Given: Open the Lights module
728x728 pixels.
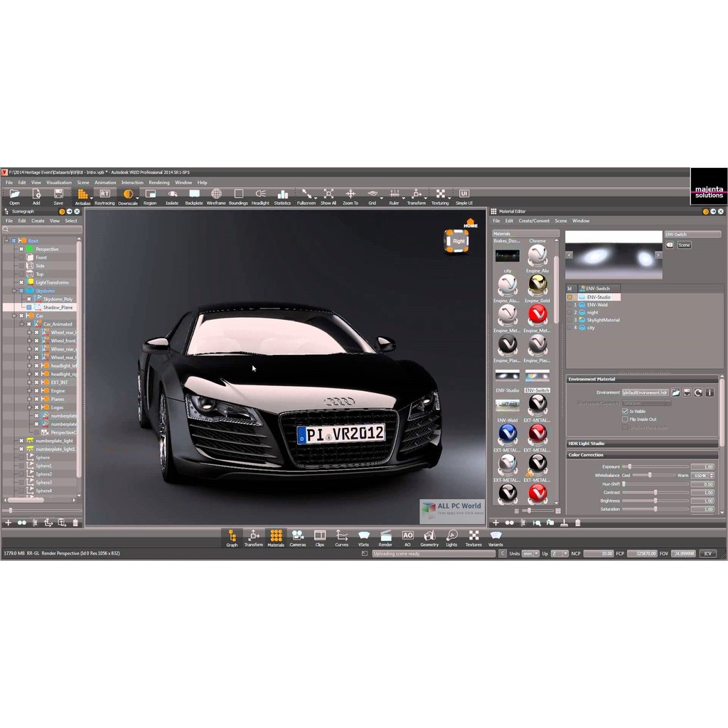Looking at the screenshot, I should coord(451,538).
